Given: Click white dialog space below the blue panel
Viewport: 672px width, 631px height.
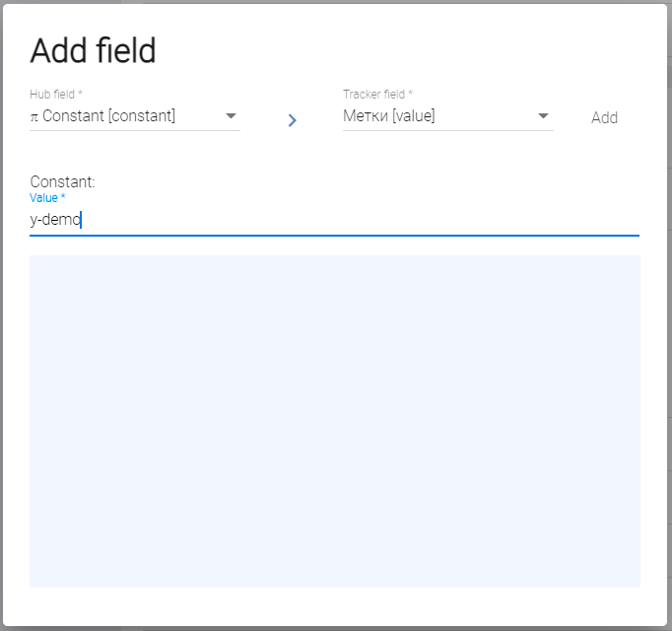Looking at the screenshot, I should click(335, 605).
